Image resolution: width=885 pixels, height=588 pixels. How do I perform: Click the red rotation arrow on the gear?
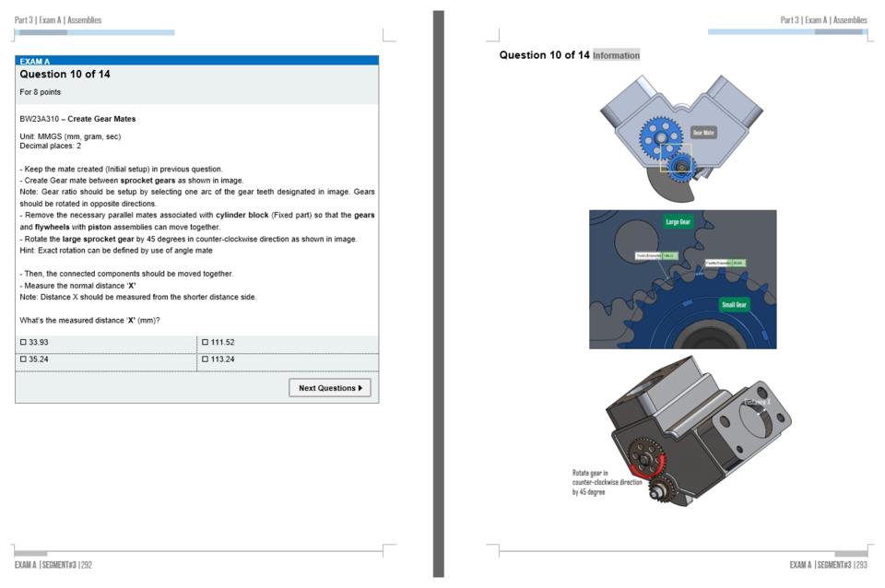pyautogui.click(x=648, y=466)
